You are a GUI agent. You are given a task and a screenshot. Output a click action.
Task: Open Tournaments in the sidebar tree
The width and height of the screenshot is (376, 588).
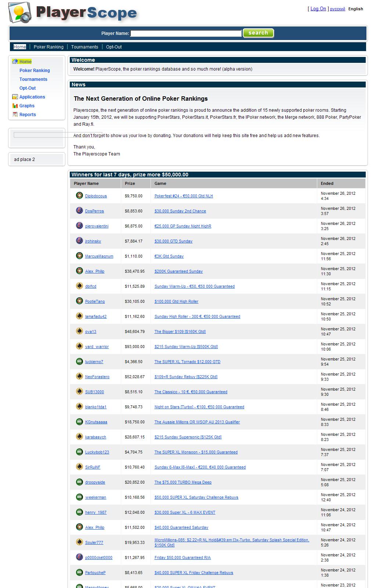pyautogui.click(x=33, y=79)
